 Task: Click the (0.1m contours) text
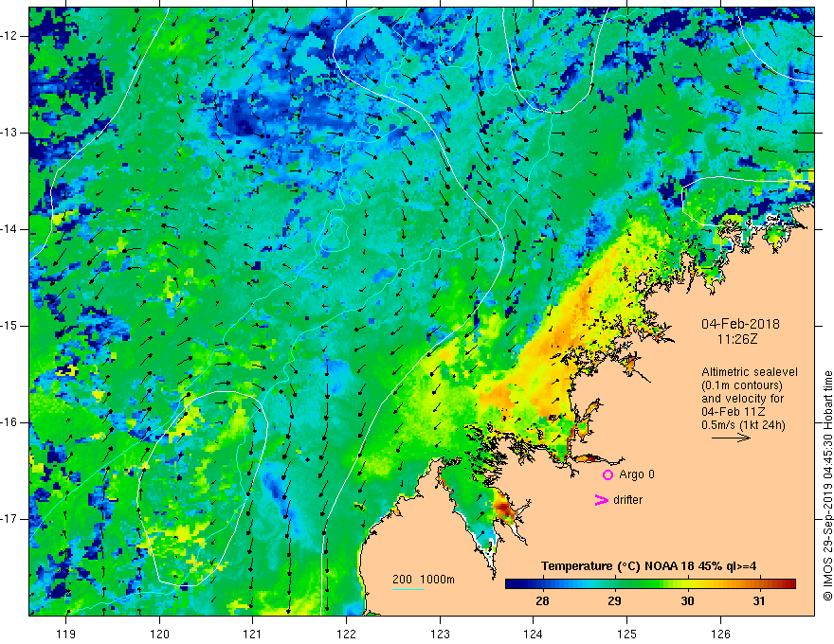[x=742, y=385]
